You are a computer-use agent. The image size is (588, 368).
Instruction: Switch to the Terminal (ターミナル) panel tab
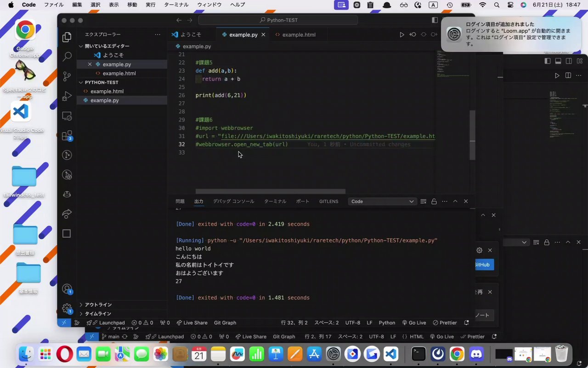275,201
